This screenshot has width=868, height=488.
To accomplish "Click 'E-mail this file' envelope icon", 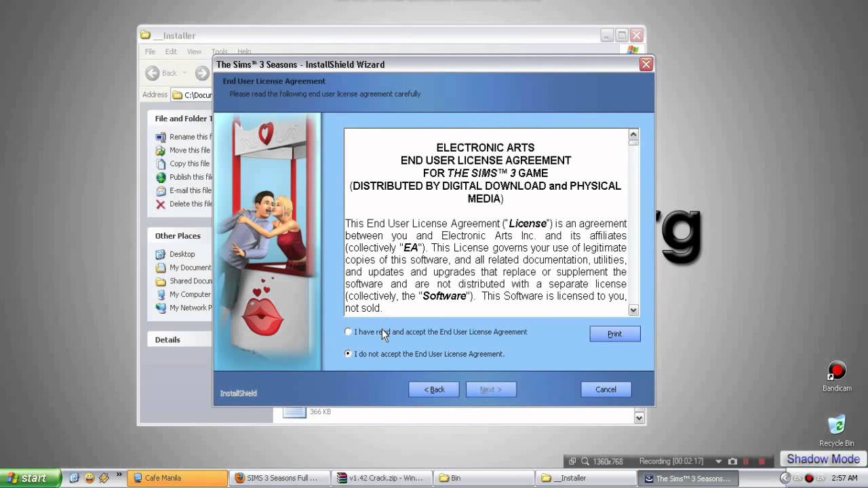I will point(161,191).
